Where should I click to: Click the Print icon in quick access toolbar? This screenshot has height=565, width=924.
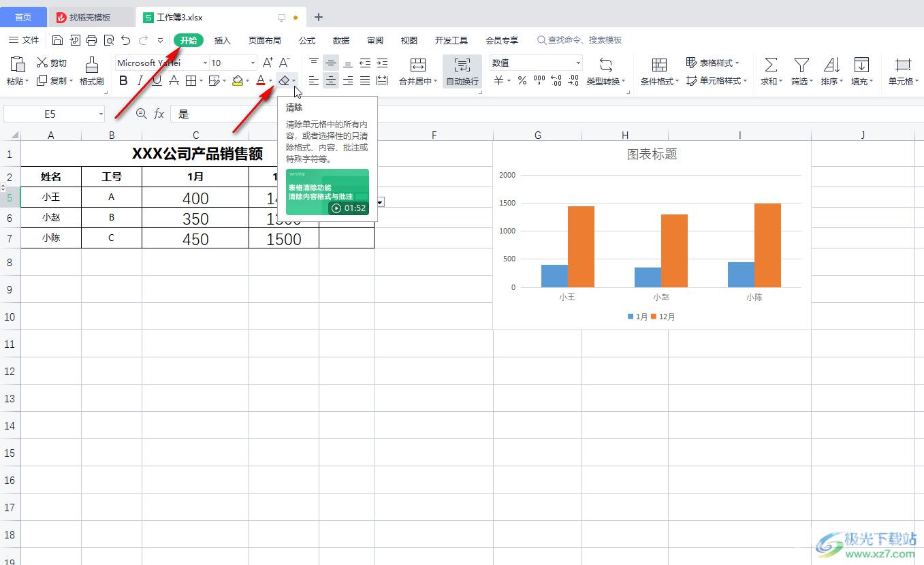point(91,40)
